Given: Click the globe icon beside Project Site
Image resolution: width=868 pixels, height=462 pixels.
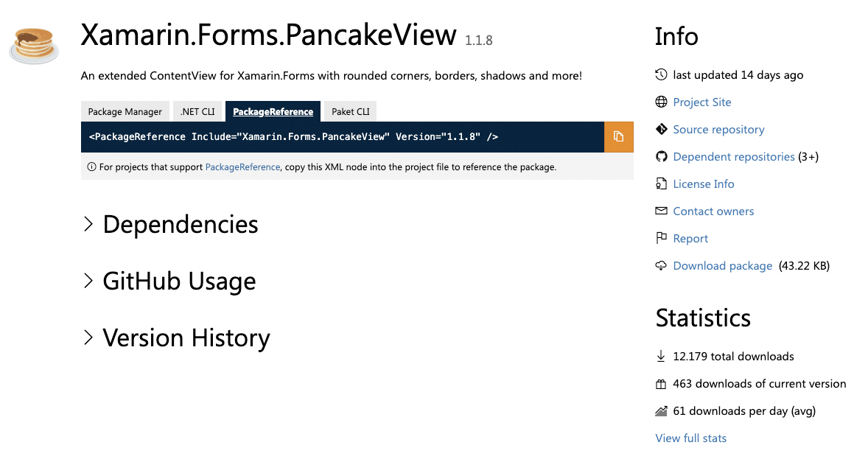Looking at the screenshot, I should pos(661,102).
